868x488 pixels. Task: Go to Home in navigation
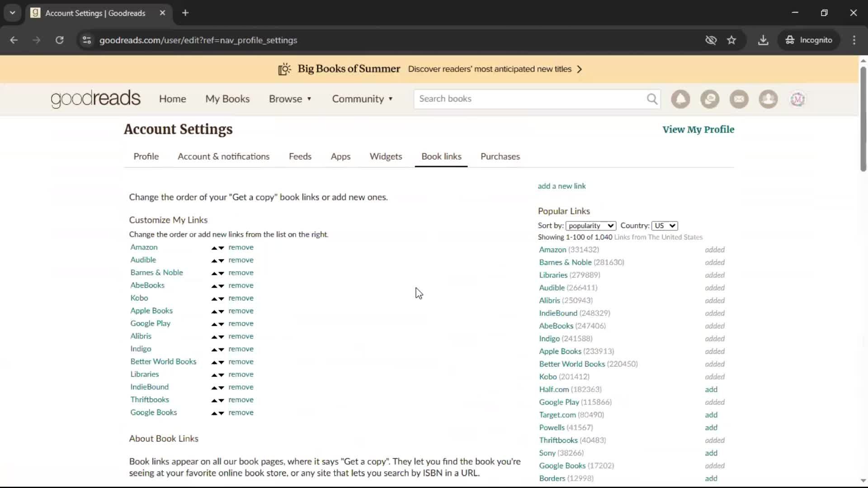pyautogui.click(x=172, y=99)
